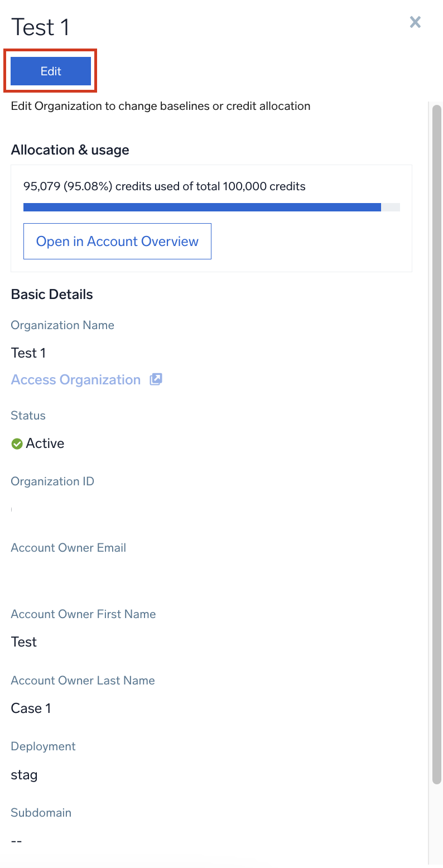This screenshot has width=443, height=868.
Task: Follow the Access Organization link
Action: 76,380
